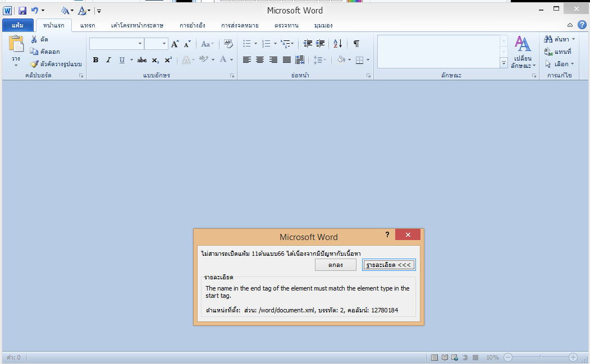Toggle Italic formatting

(108, 60)
